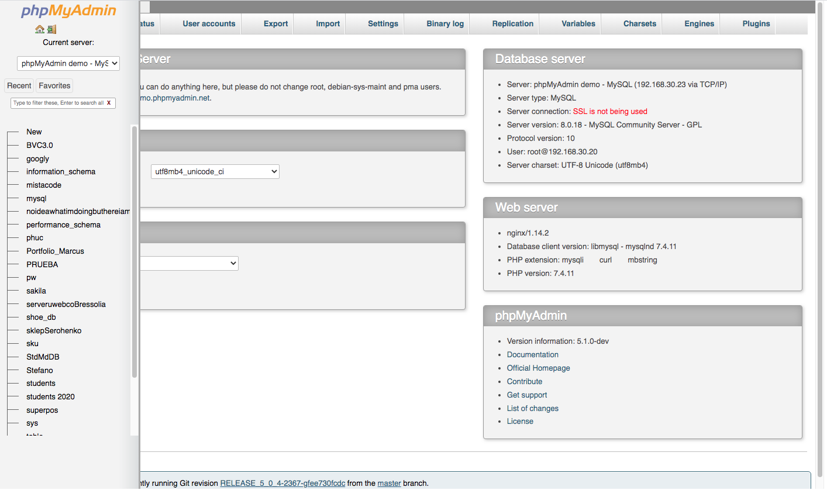827x504 pixels.
Task: Select the sys database
Action: point(32,423)
